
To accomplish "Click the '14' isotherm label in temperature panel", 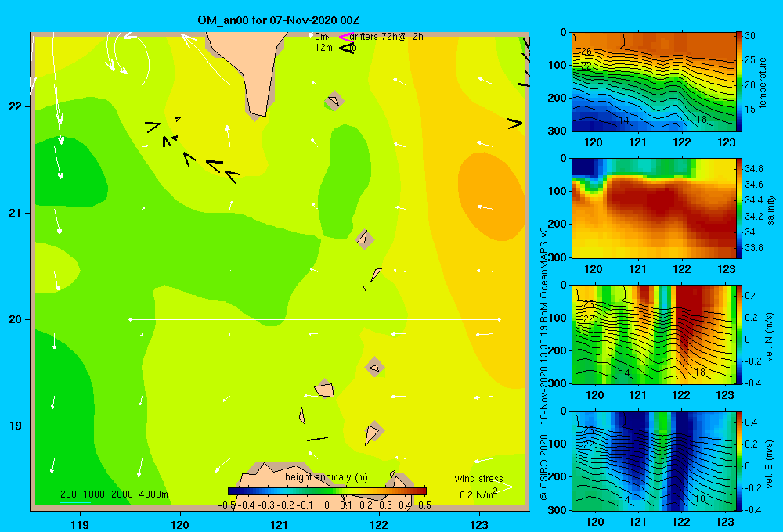I will pyautogui.click(x=624, y=120).
